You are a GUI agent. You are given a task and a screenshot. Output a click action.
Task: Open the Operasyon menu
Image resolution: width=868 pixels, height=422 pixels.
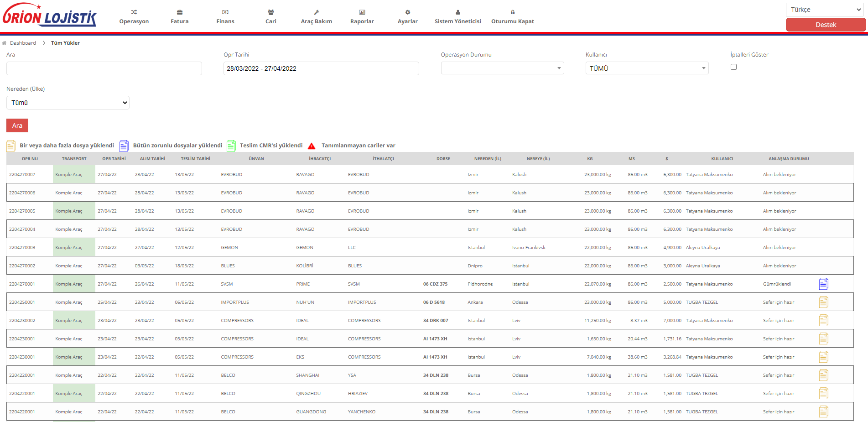coord(134,21)
